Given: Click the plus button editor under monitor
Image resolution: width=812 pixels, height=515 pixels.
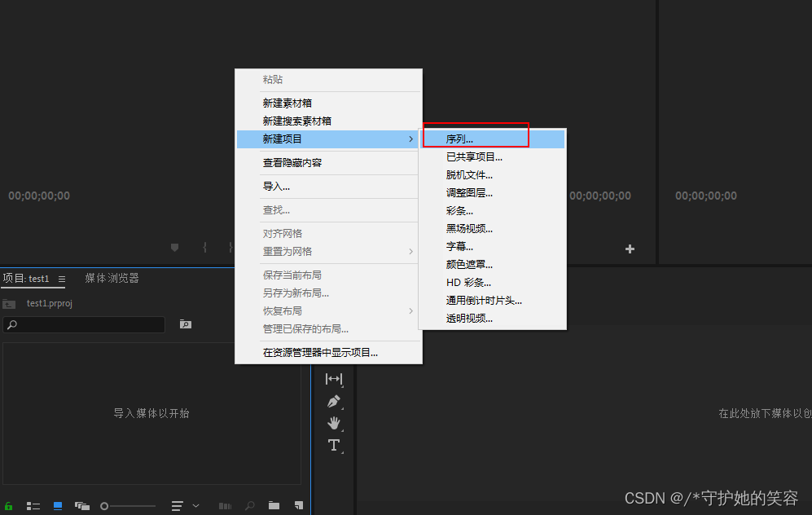Looking at the screenshot, I should click(x=630, y=249).
